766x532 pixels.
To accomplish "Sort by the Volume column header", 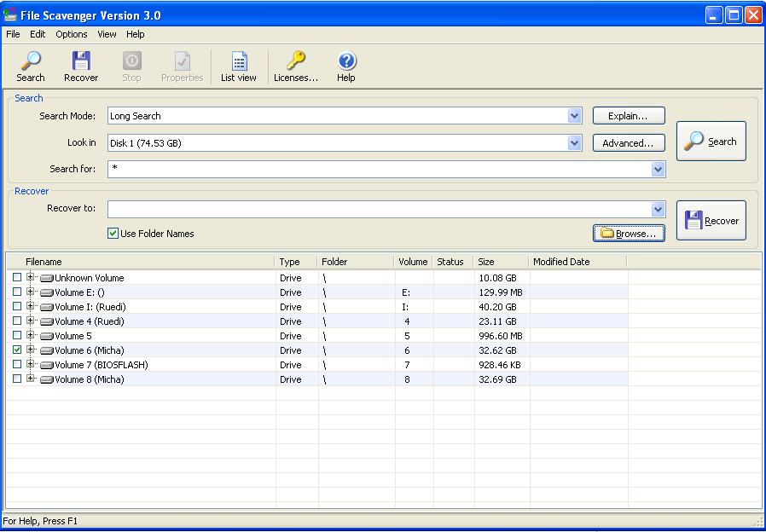I will coord(414,262).
